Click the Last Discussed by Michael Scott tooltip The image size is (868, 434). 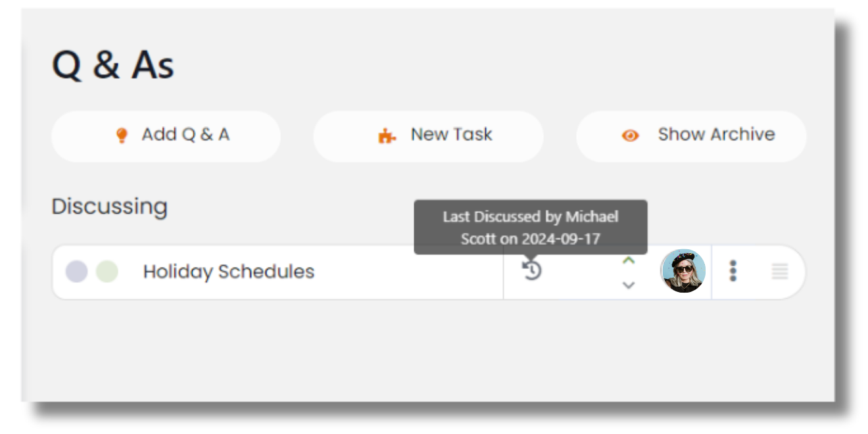531,227
